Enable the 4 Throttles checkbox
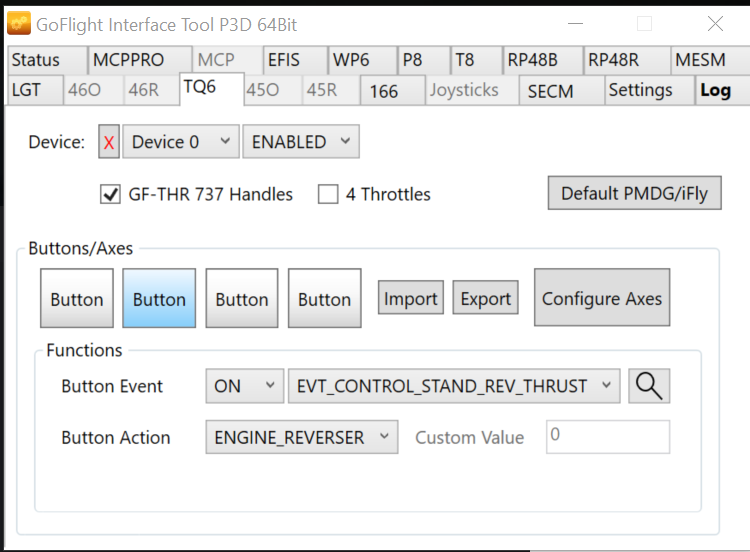750x552 pixels. tap(328, 195)
